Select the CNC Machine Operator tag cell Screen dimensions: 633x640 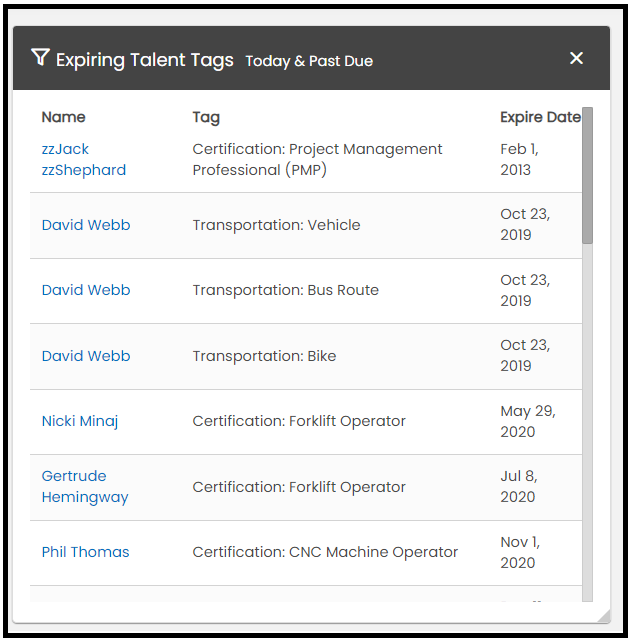325,552
